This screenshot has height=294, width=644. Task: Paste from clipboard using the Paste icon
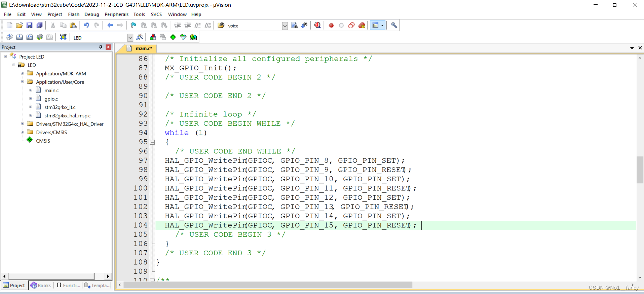(x=73, y=25)
